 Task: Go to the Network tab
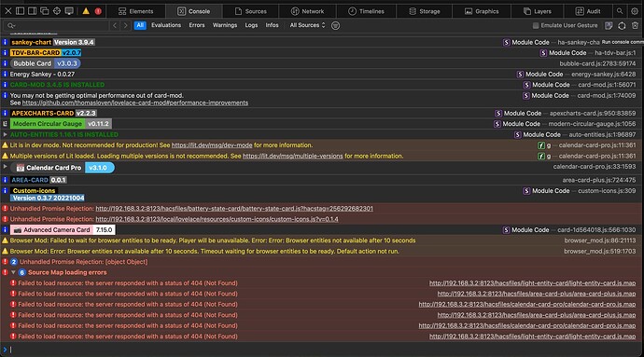point(307,11)
